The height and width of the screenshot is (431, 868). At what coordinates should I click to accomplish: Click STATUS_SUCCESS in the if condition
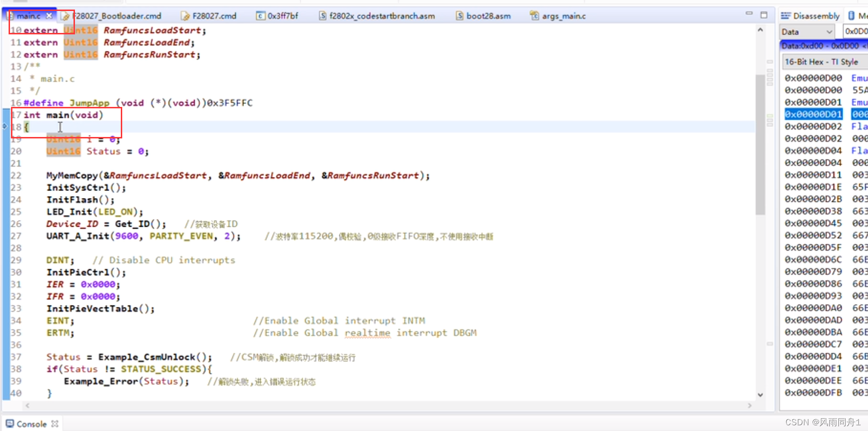161,369
